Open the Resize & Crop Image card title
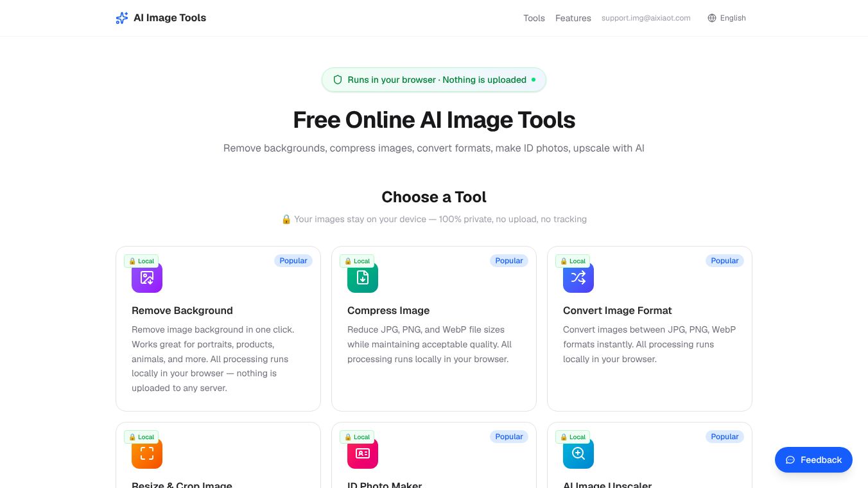The height and width of the screenshot is (488, 868). click(182, 485)
